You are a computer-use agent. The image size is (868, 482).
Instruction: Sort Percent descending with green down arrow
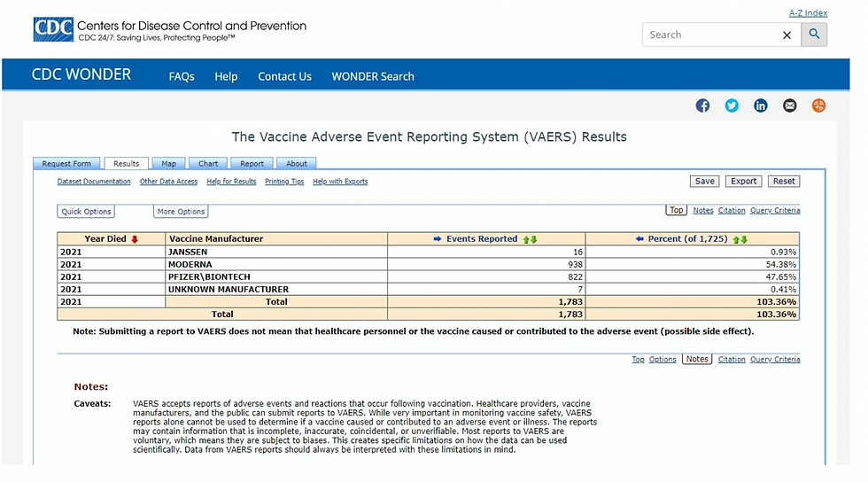pos(744,239)
